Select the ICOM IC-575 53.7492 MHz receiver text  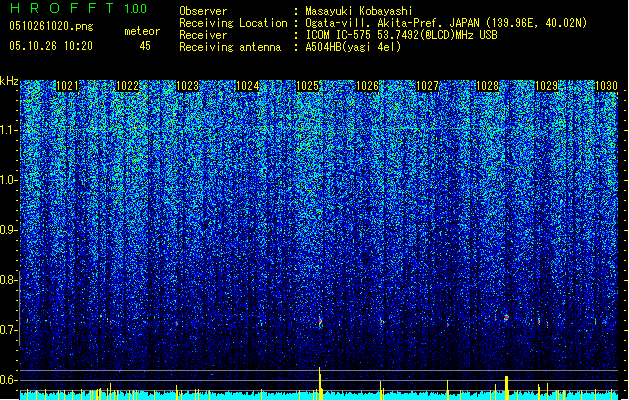click(x=401, y=35)
